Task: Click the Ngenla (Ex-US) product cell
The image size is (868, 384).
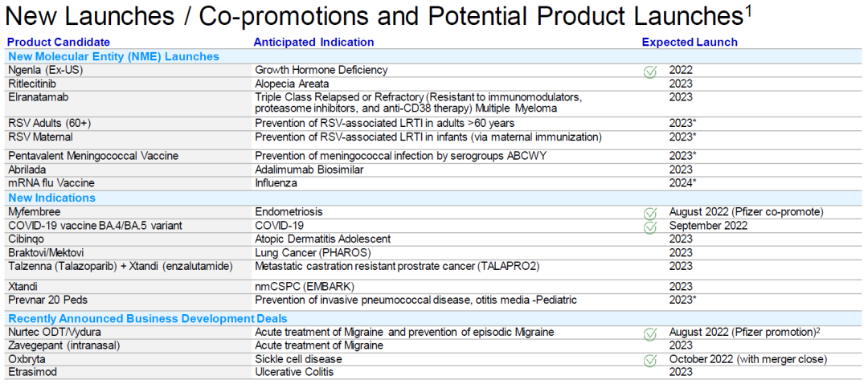Action: point(43,70)
